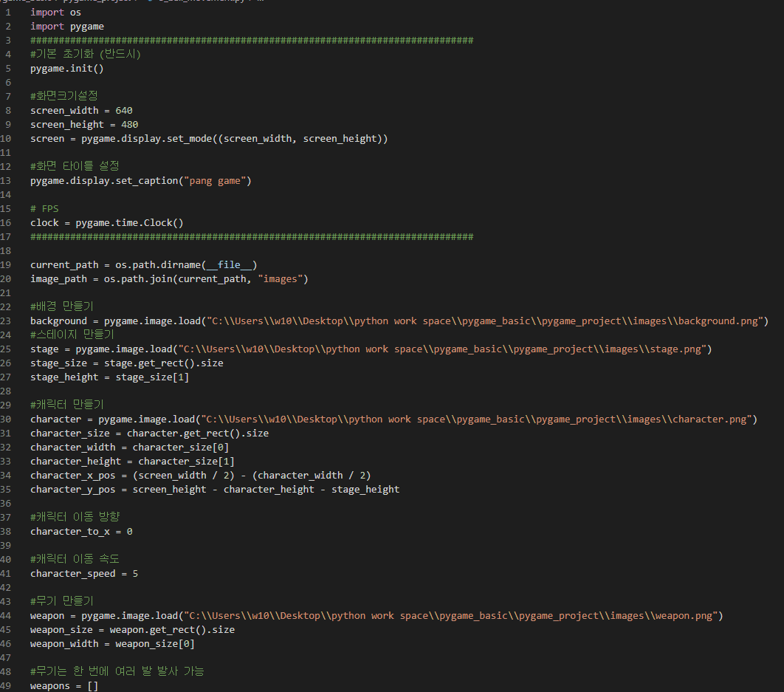This screenshot has width=784, height=692.
Task: Click 'character_to_x = 0' line
Action: click(81, 532)
